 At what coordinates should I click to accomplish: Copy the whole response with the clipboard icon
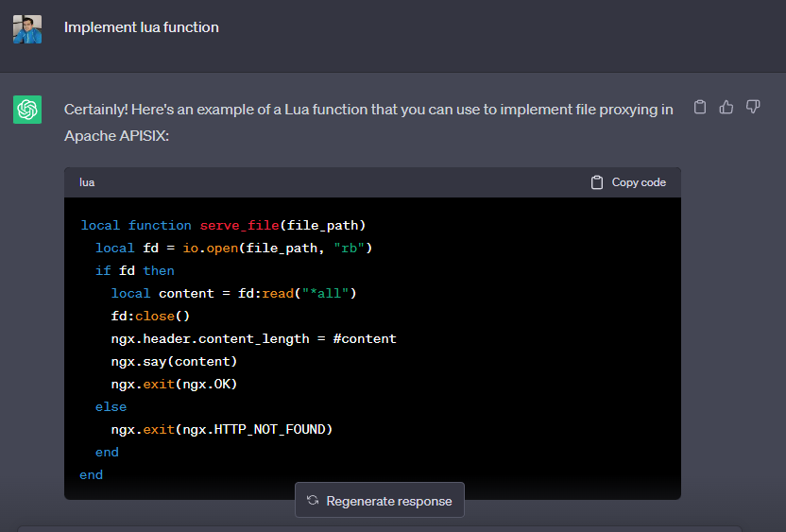point(700,107)
